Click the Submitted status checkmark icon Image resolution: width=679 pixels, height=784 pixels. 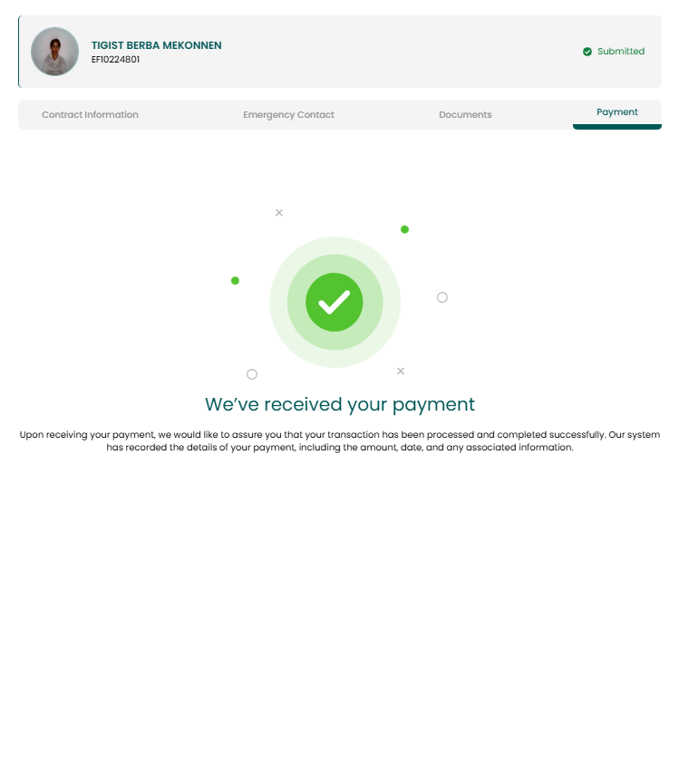click(587, 52)
